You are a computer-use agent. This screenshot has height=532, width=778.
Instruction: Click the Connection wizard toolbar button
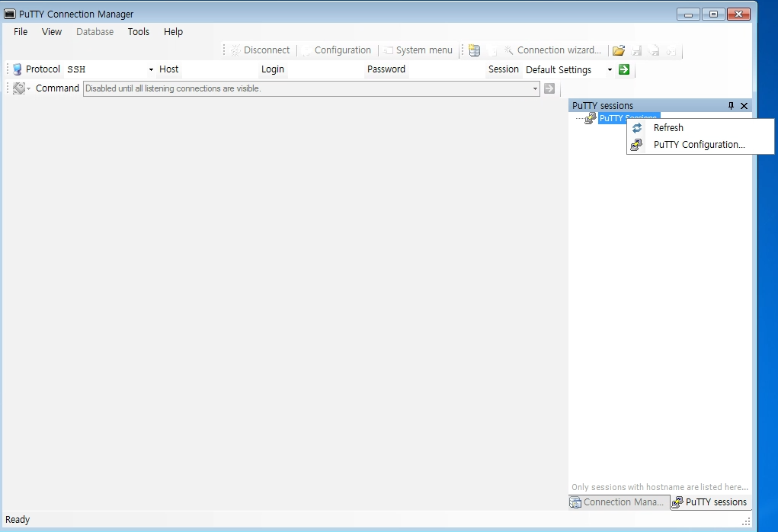point(552,50)
